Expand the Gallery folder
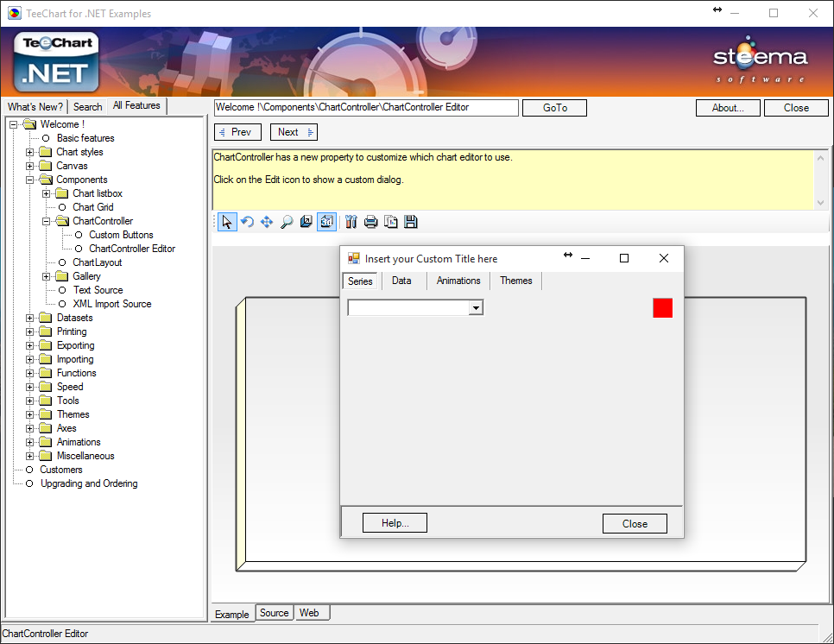834x644 pixels. click(x=47, y=276)
